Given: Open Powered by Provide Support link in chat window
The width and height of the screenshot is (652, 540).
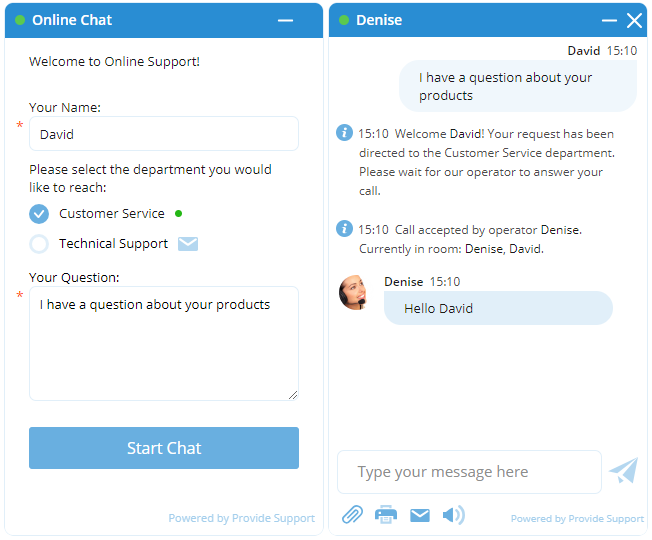Looking at the screenshot, I should (577, 518).
